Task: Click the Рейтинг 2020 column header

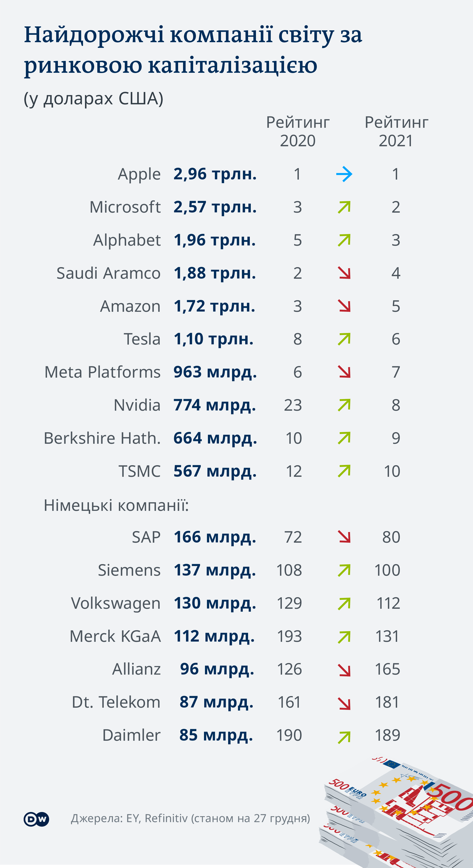Action: (x=298, y=131)
